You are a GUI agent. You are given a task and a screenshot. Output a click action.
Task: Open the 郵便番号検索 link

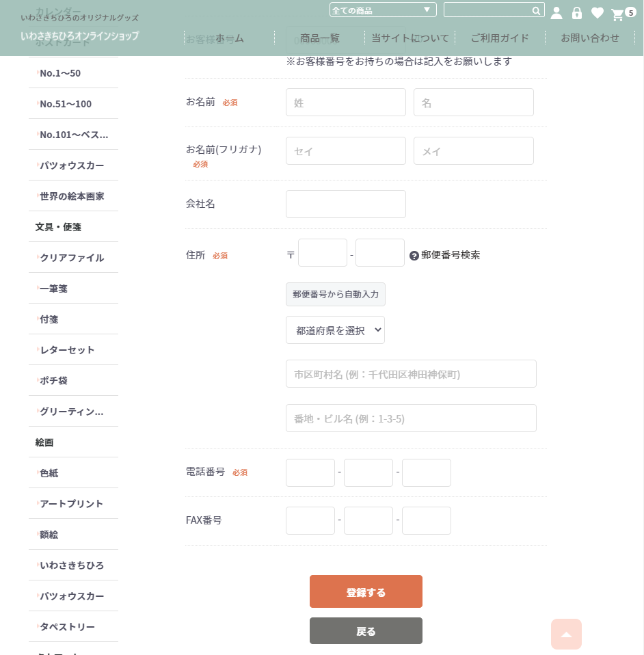click(x=451, y=255)
